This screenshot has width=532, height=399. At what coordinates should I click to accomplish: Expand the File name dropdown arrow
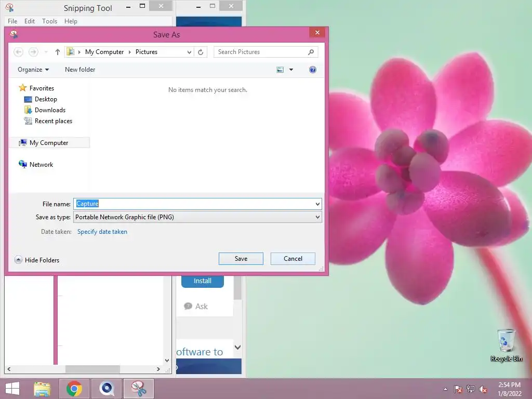click(317, 204)
